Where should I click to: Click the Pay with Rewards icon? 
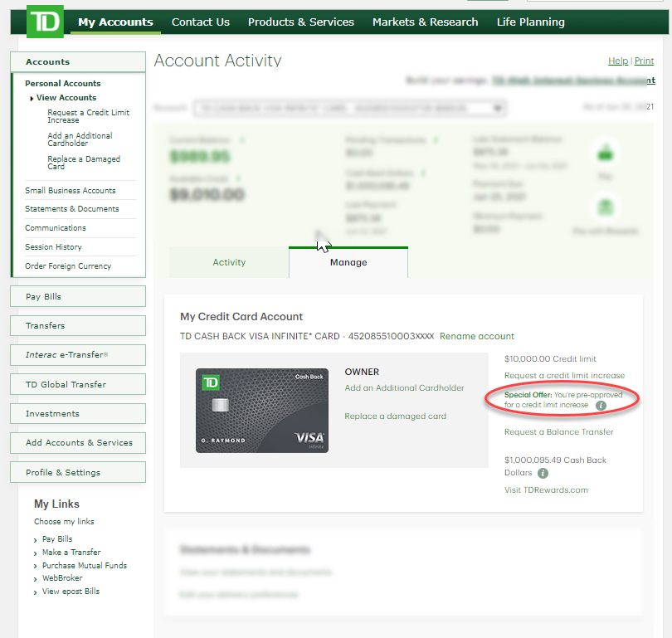tap(606, 207)
